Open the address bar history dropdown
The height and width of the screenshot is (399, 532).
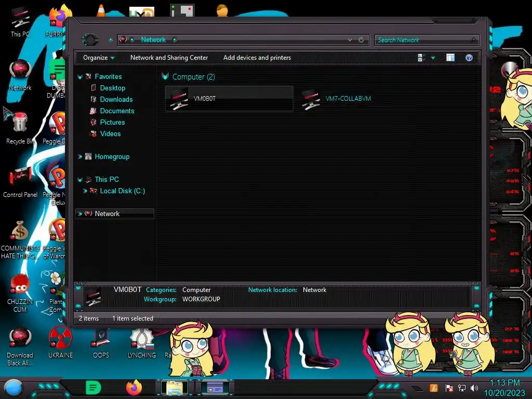pyautogui.click(x=350, y=39)
